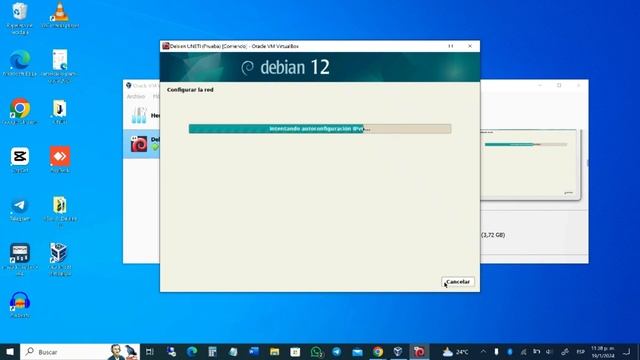Open the file icon beside Google Chrome
Image resolution: width=640 pixels, height=360 pixels.
click(x=60, y=111)
